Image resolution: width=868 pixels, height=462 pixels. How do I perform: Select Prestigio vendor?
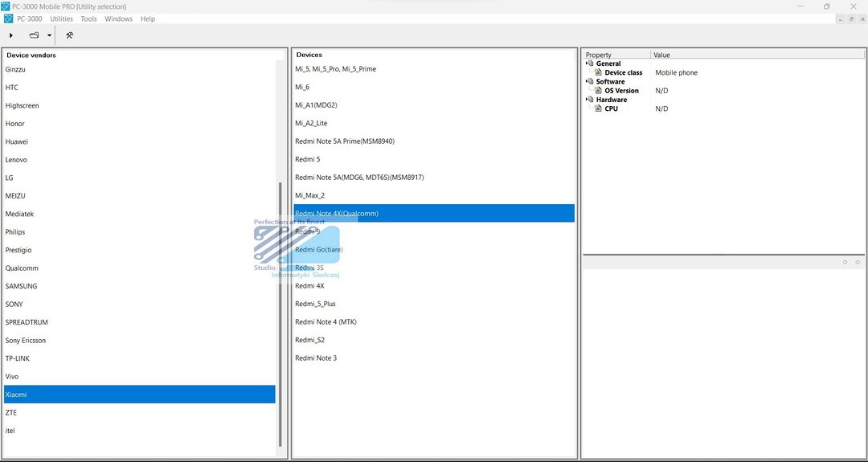click(x=140, y=250)
